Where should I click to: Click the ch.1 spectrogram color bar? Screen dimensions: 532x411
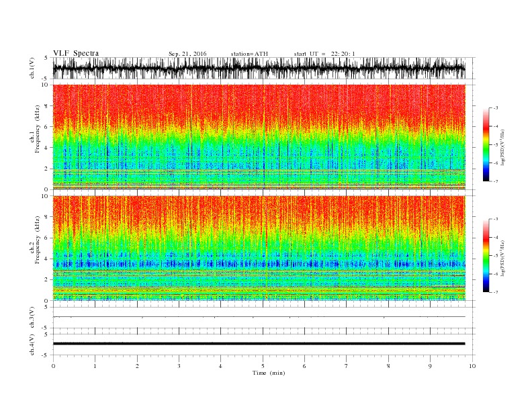[486, 145]
